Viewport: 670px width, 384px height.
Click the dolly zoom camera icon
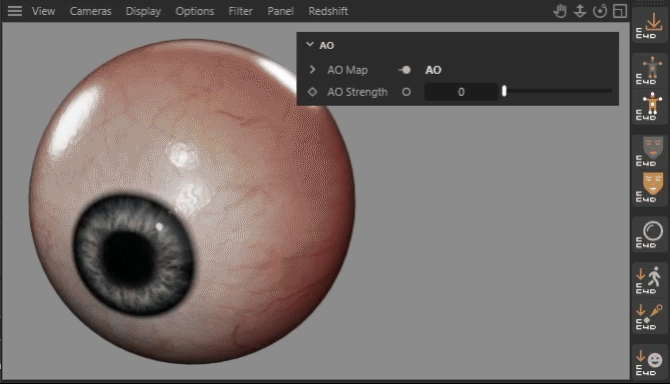click(580, 11)
